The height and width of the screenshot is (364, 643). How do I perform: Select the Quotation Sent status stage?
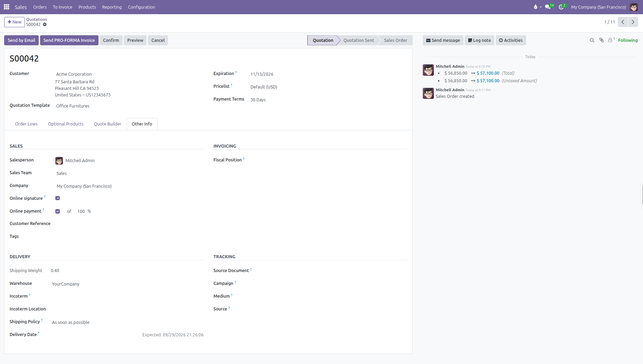click(x=358, y=40)
